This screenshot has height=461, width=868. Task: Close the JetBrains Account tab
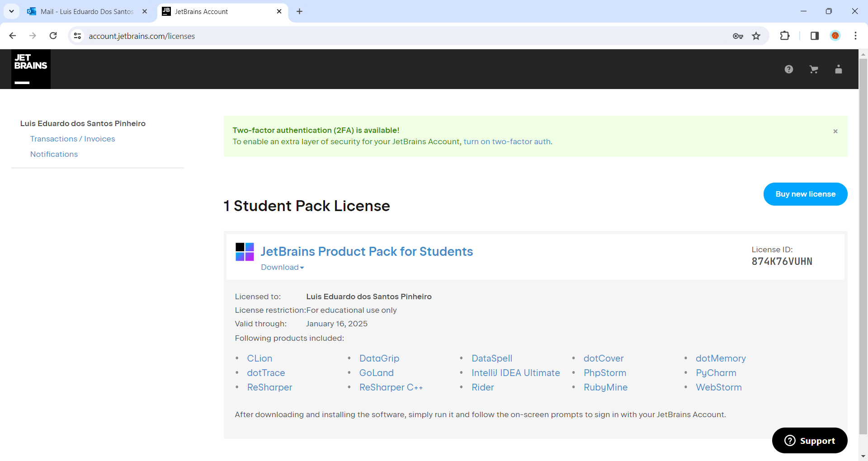pos(279,11)
